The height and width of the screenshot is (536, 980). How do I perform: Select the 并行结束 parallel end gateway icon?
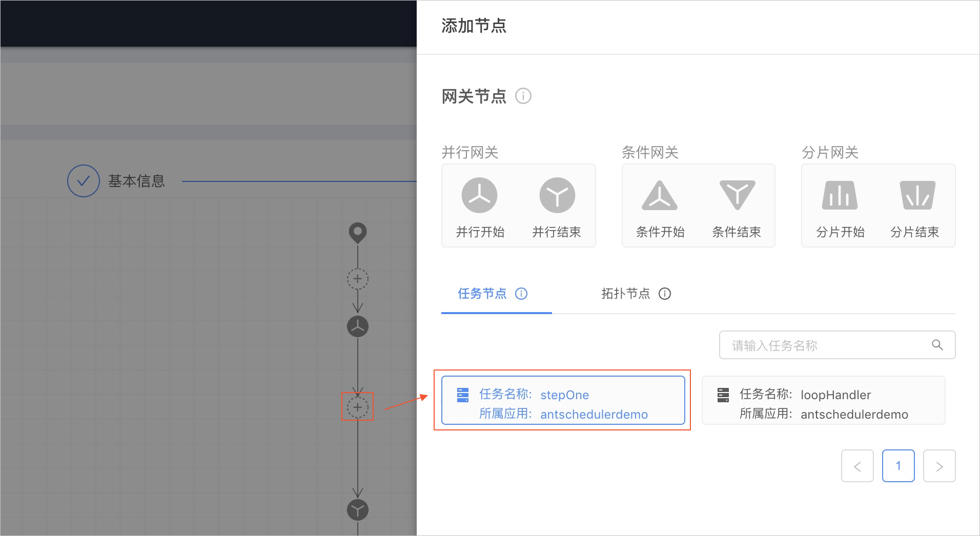(557, 195)
